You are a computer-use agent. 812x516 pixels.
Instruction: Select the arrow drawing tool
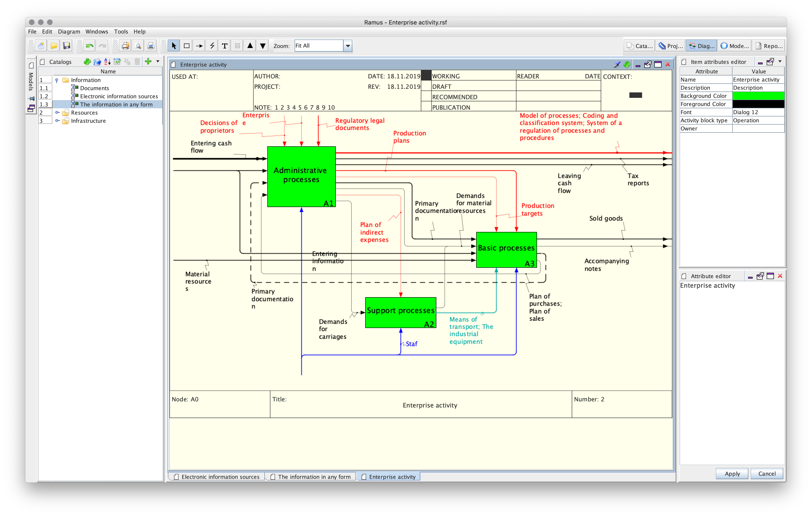(199, 46)
